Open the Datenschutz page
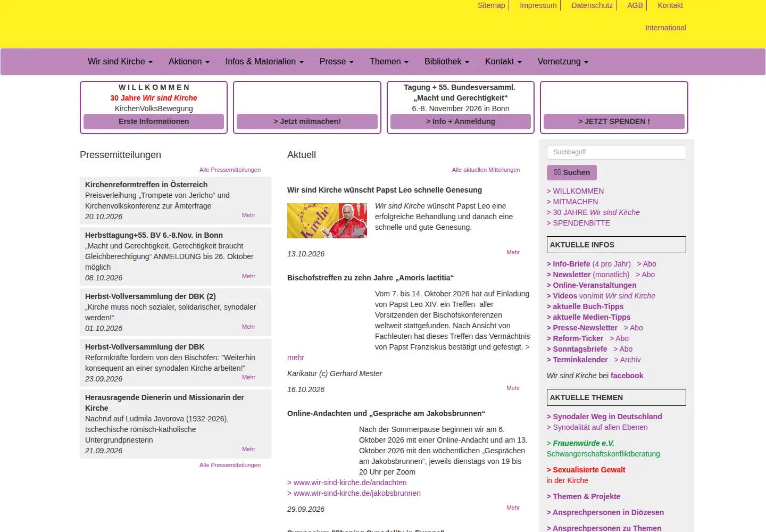Screen dimensions: 766x532 point(592,5)
